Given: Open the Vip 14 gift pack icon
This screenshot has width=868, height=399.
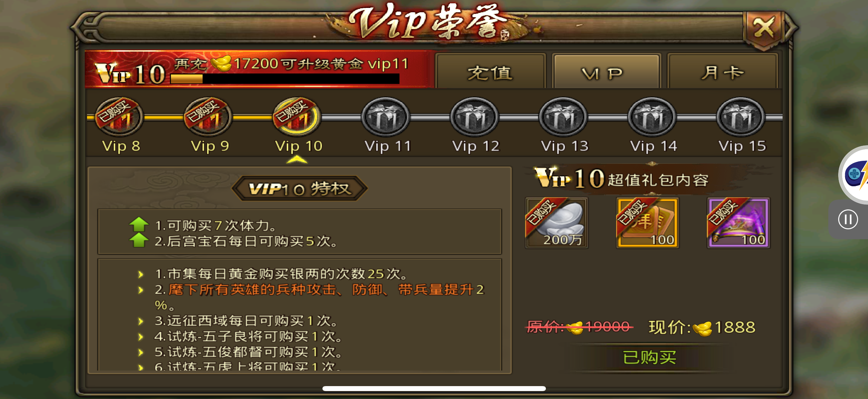Looking at the screenshot, I should 652,117.
